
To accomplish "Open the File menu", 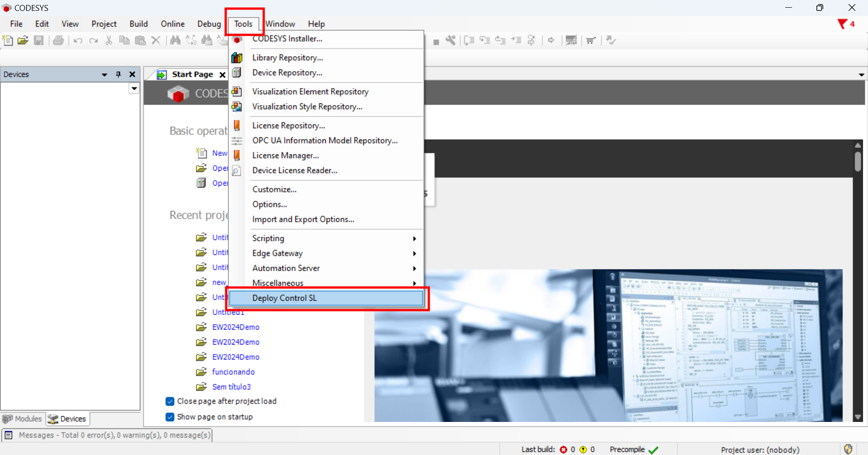I will click(x=16, y=24).
